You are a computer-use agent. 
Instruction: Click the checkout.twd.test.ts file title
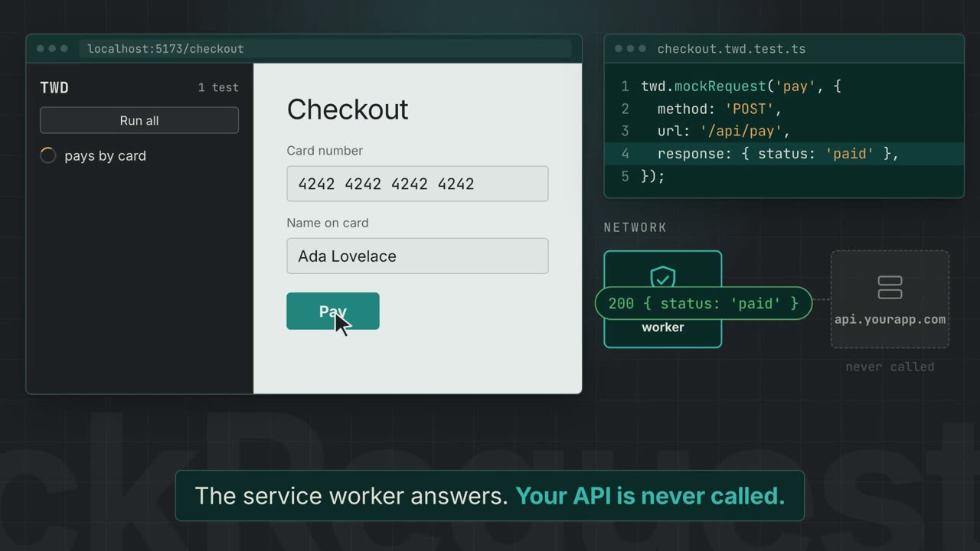(731, 49)
